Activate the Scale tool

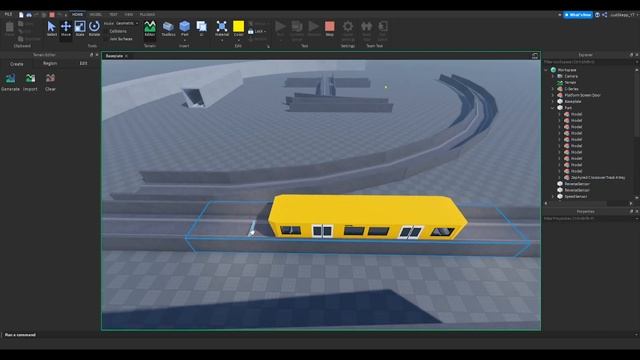pyautogui.click(x=80, y=28)
